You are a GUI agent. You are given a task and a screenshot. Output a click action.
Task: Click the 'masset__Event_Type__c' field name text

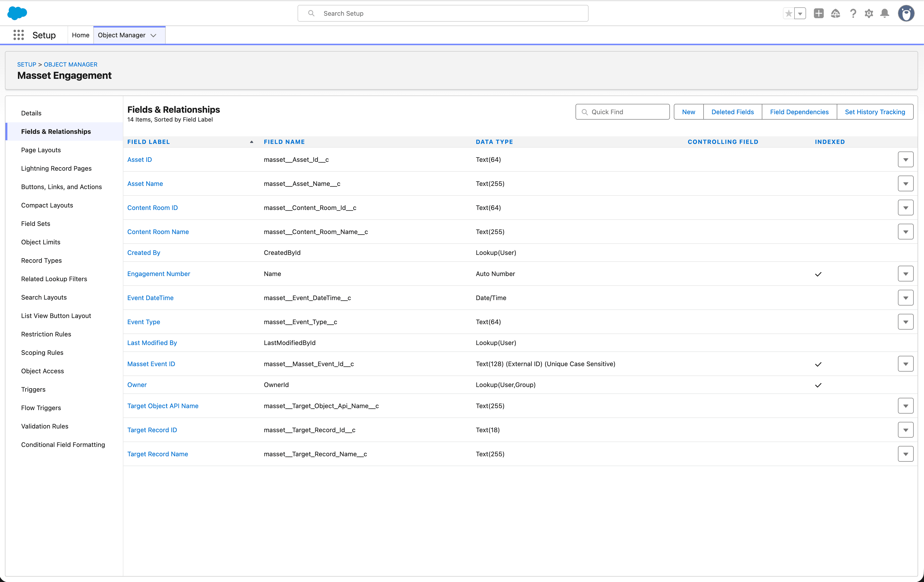click(301, 322)
